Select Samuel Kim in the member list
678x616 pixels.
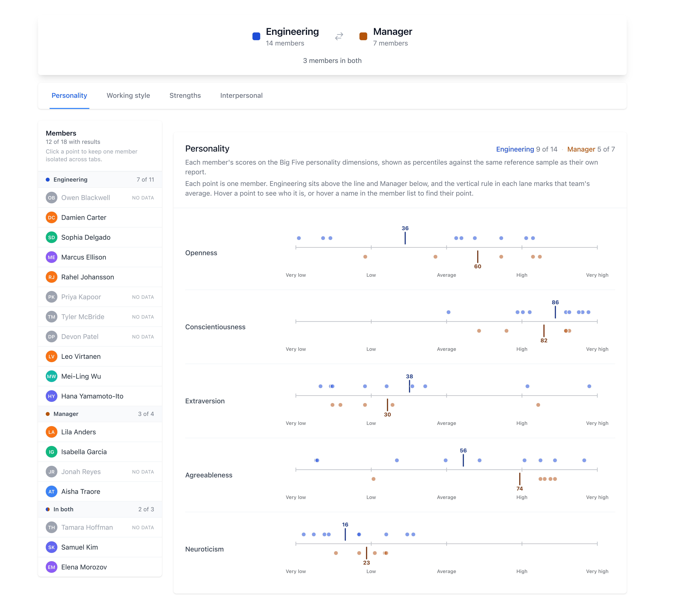100,547
